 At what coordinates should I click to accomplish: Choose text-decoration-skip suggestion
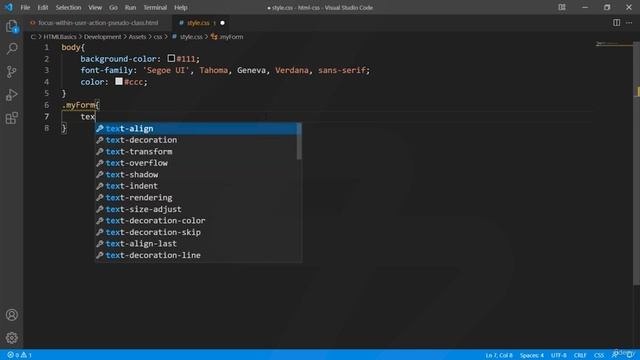coord(196,232)
